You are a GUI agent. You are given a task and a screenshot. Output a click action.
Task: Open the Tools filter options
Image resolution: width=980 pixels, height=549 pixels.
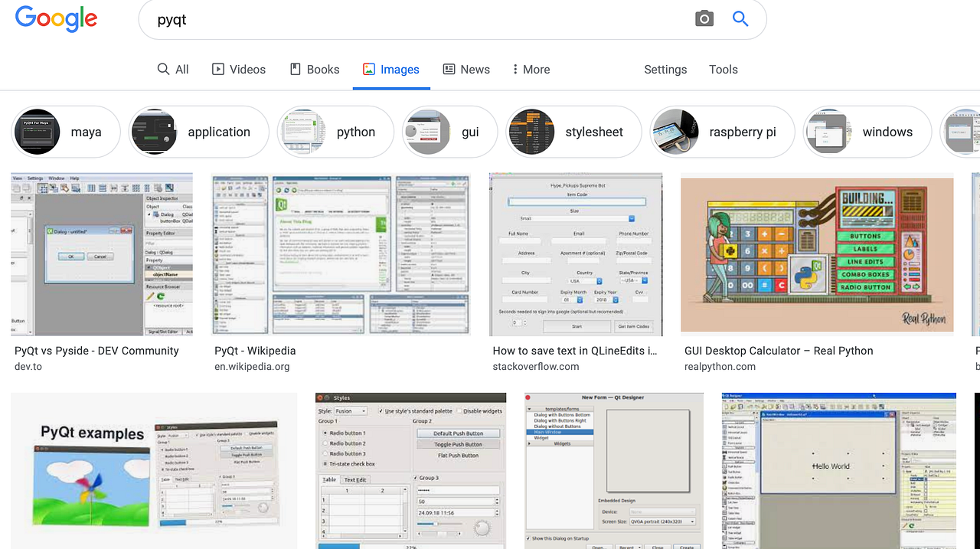(x=723, y=69)
